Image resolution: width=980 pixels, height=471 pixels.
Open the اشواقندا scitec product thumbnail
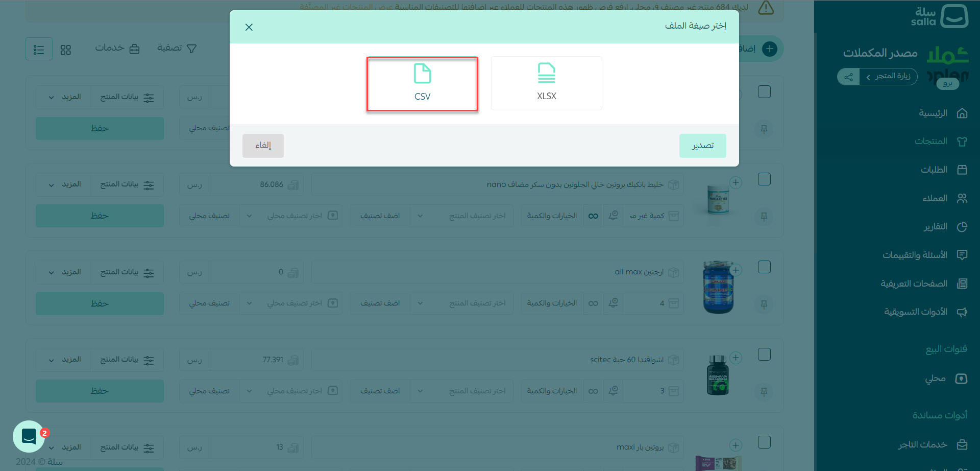coord(718,375)
